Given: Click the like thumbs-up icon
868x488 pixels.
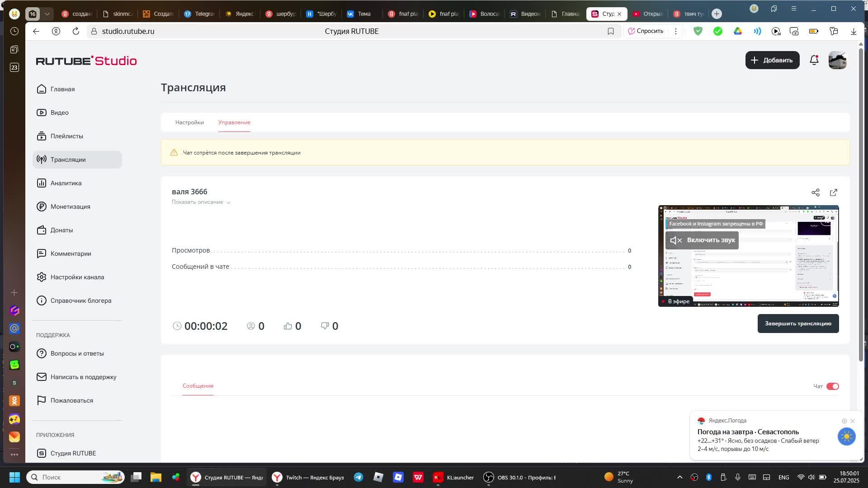Looking at the screenshot, I should coord(288,326).
